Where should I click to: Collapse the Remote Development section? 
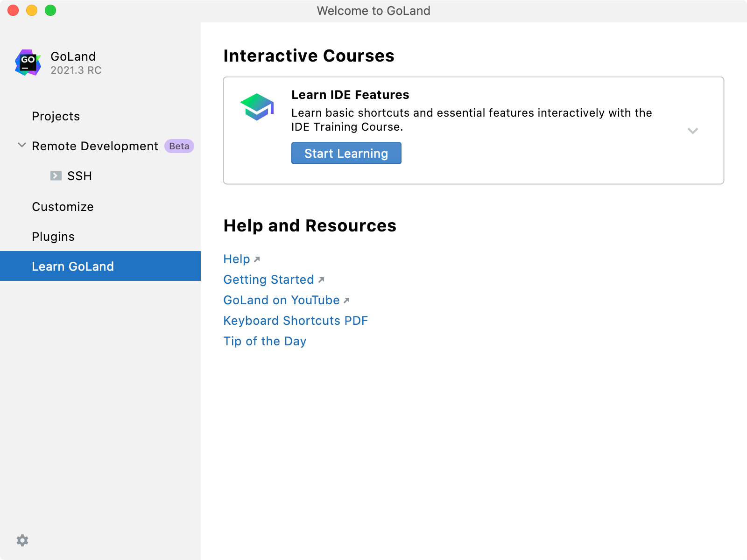(x=21, y=145)
